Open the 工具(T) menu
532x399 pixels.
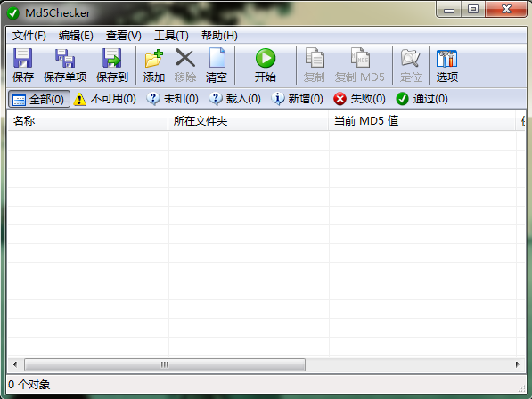pyautogui.click(x=171, y=36)
